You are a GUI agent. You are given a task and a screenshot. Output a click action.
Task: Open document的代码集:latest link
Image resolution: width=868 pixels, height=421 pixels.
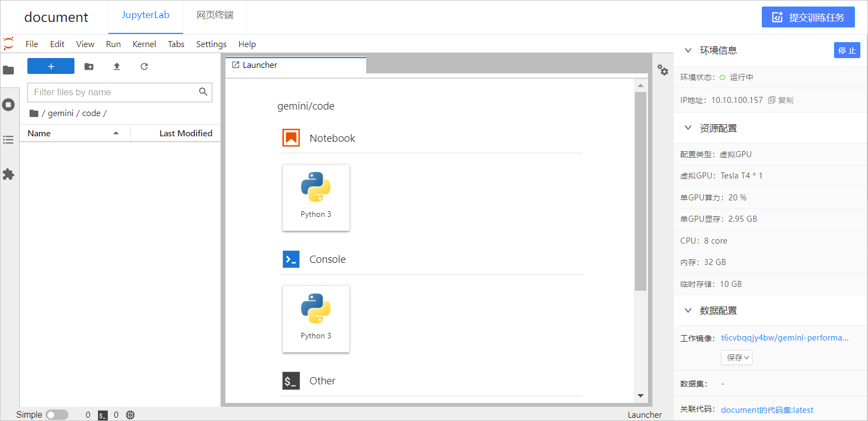[767, 410]
